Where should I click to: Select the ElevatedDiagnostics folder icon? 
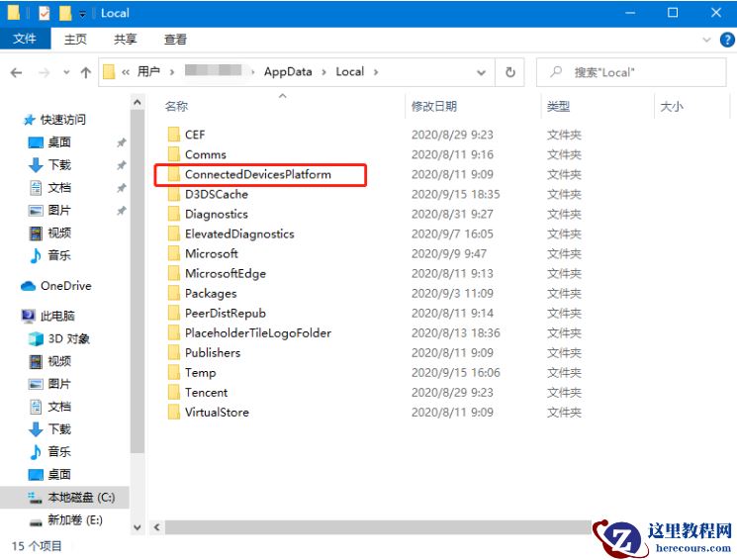pyautogui.click(x=174, y=233)
